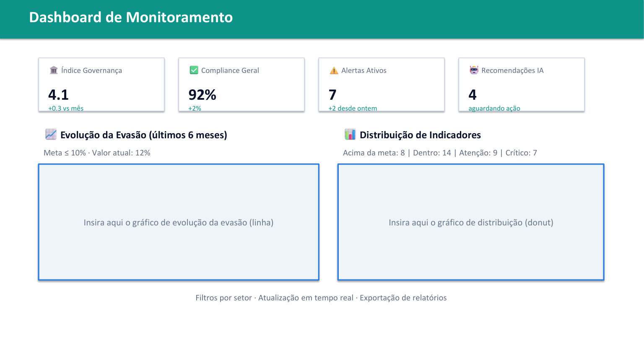
Task: Click the bar chart icon beside Distribuição de Indicadores
Action: pos(350,134)
